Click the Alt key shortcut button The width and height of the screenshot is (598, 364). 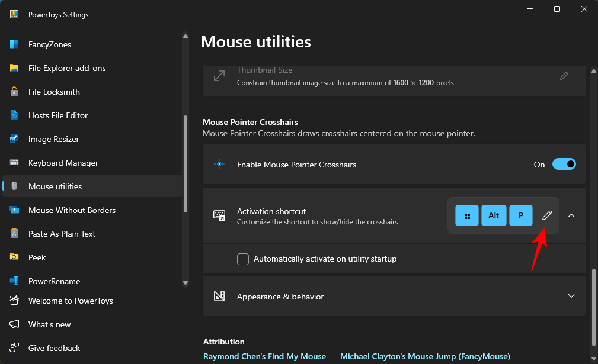point(494,215)
